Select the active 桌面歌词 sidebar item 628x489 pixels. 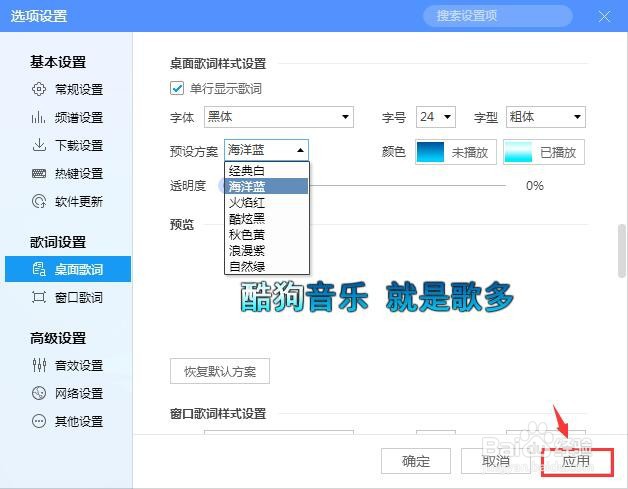pos(68,269)
